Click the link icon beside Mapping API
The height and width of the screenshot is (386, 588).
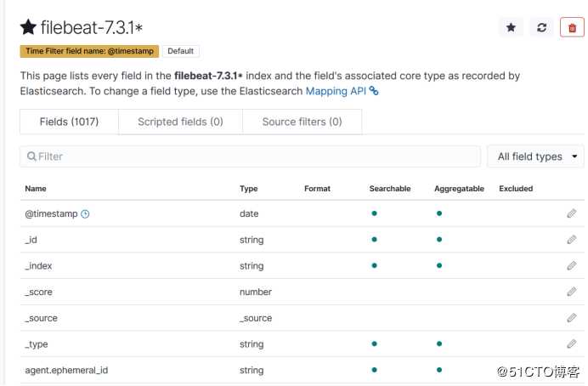tap(374, 91)
